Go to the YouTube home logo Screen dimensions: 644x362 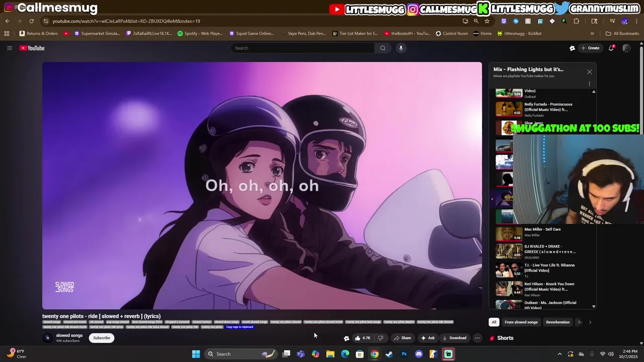(32, 48)
